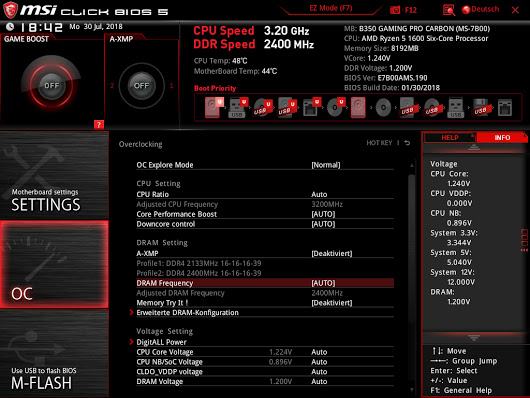The height and width of the screenshot is (398, 530).
Task: Select the UEFI USB key boot icon
Action: 238,108
